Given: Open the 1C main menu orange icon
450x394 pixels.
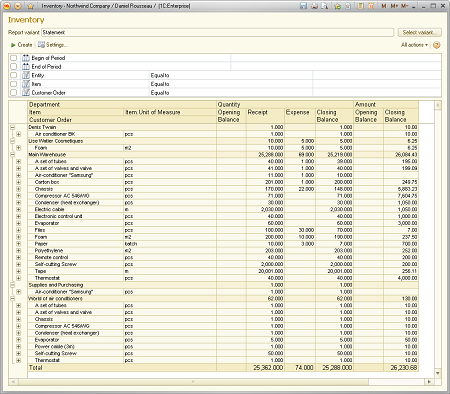Looking at the screenshot, I should pyautogui.click(x=7, y=6).
